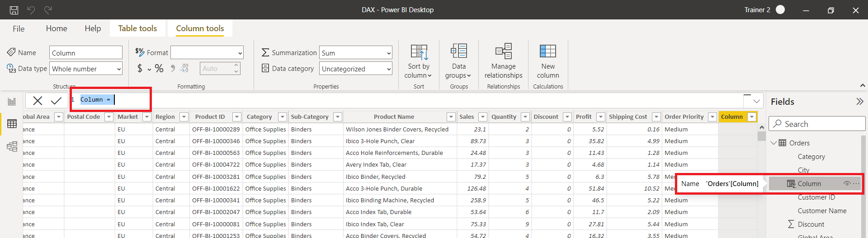Commit the formula with the checkmark icon
This screenshot has height=238, width=868.
[x=56, y=101]
